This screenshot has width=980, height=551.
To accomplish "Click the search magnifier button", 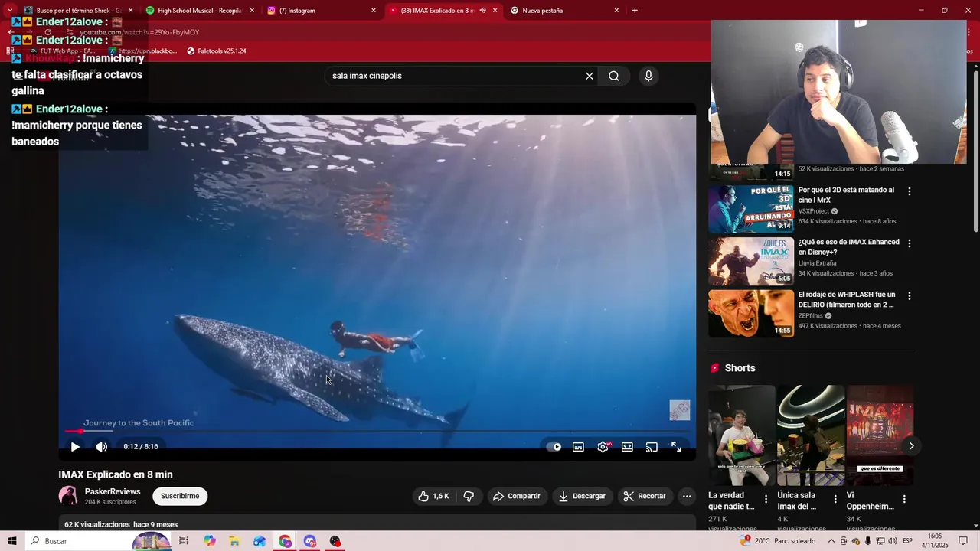I will click(x=614, y=76).
